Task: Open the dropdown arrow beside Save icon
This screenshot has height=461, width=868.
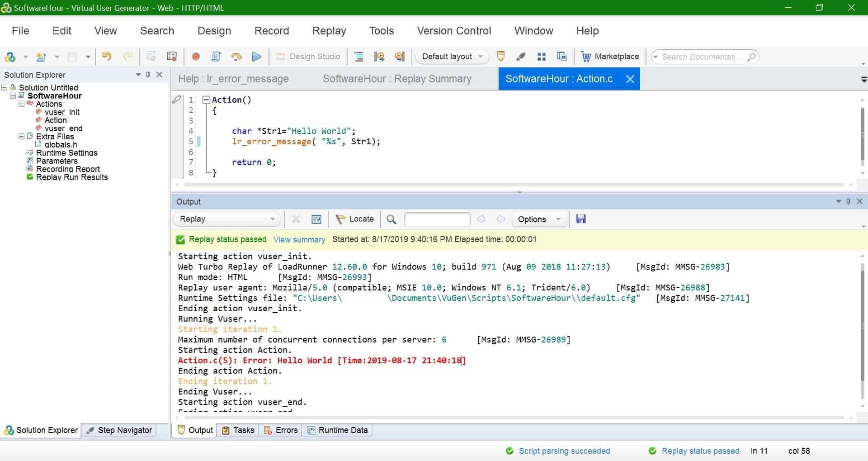Action: (x=88, y=57)
